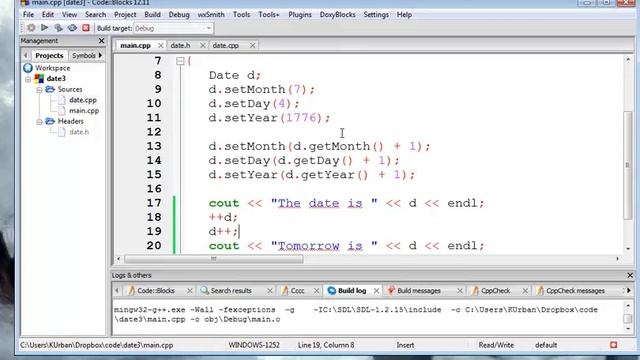Switch to the Cccc log tab
Screen dimensions: 640x360
[x=297, y=291]
